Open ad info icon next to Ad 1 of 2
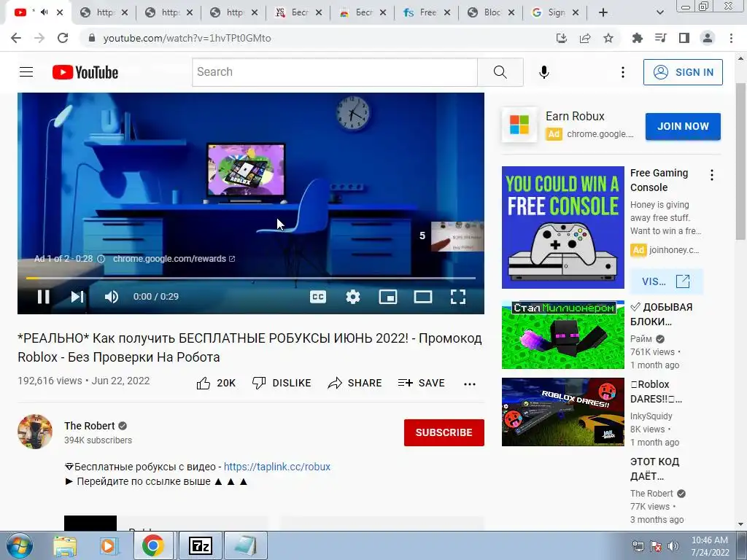747x560 pixels. tap(101, 259)
